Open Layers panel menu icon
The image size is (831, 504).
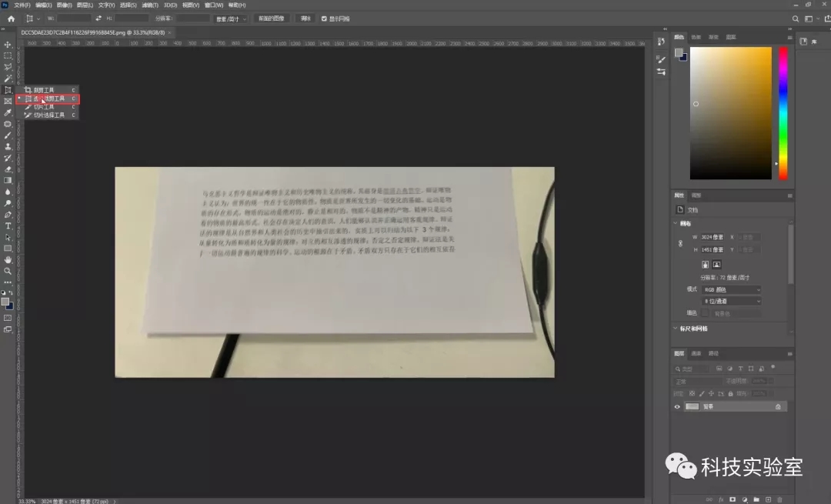coord(789,353)
